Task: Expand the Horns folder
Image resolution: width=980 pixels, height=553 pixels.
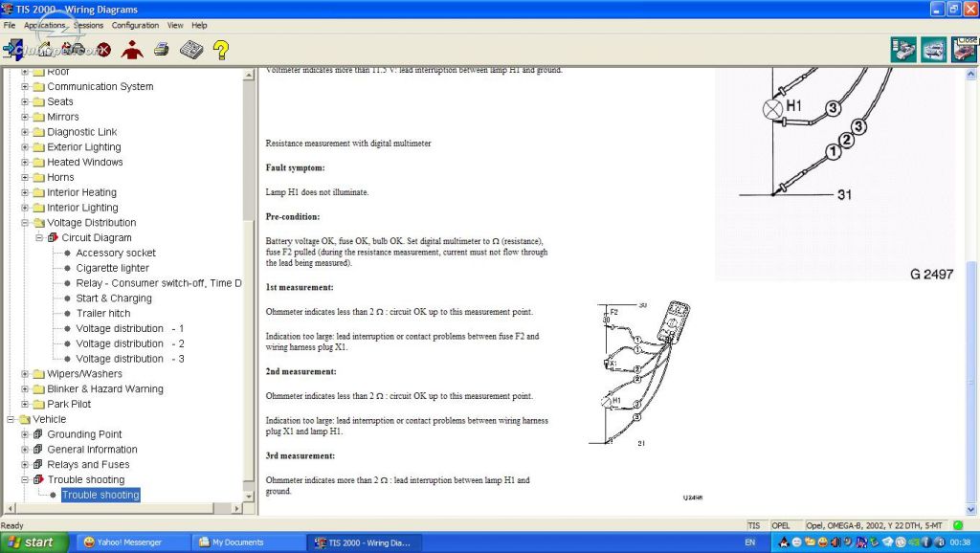Action: pos(25,177)
